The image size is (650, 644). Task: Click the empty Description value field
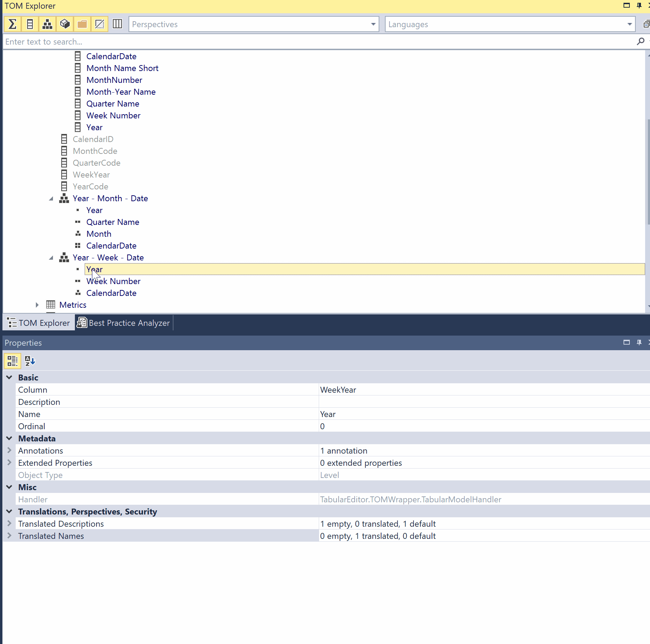[x=484, y=402]
